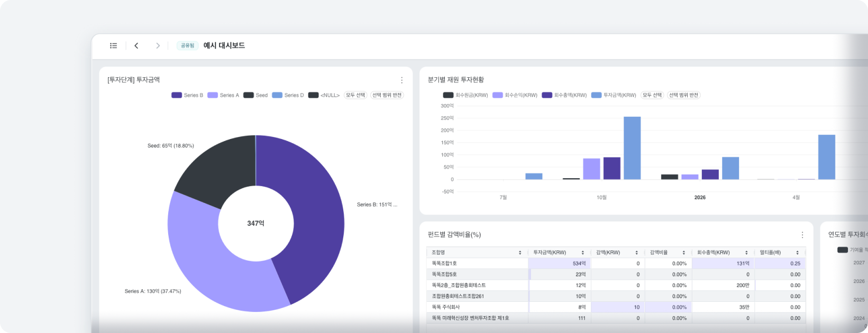Viewport: 868px width, 333px height.
Task: Select the 조합원총회테스트조합261 row name
Action: (458, 297)
